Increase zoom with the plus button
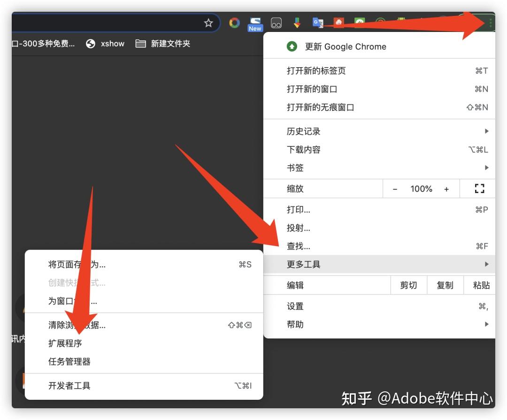 pos(446,189)
